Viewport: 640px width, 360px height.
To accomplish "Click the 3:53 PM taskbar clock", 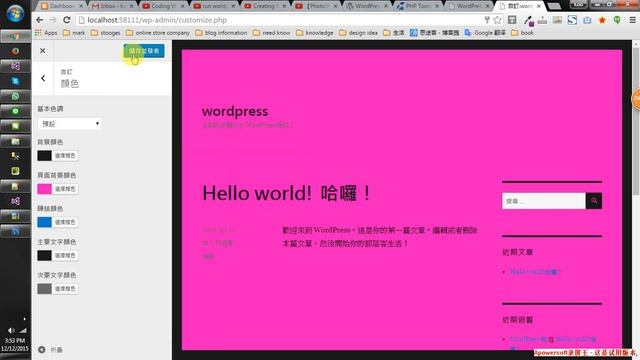I will (x=15, y=340).
